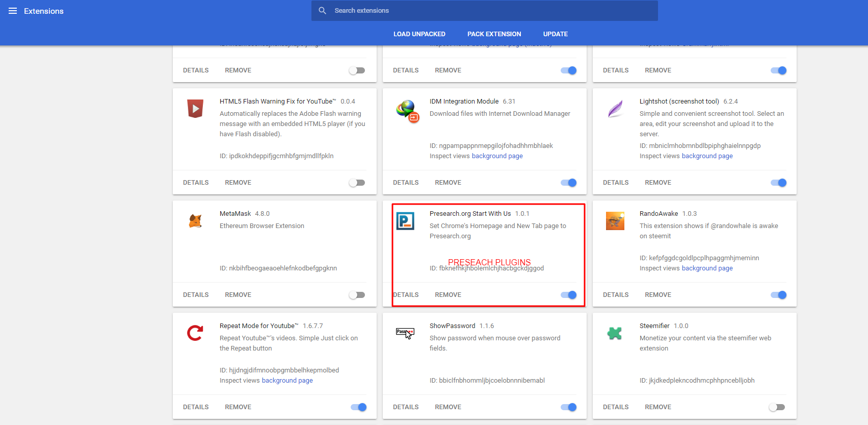The height and width of the screenshot is (425, 868).
Task: Open details for HTML5 Flash Warning Fix
Action: pyautogui.click(x=196, y=183)
